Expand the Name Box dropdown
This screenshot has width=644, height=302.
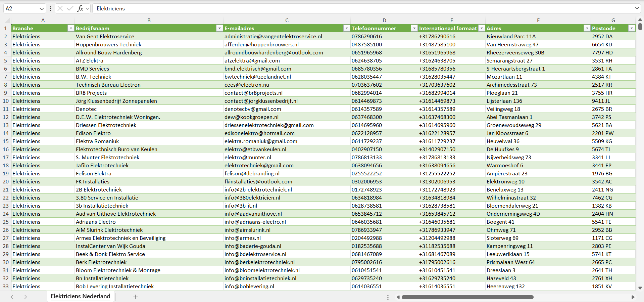(x=42, y=9)
